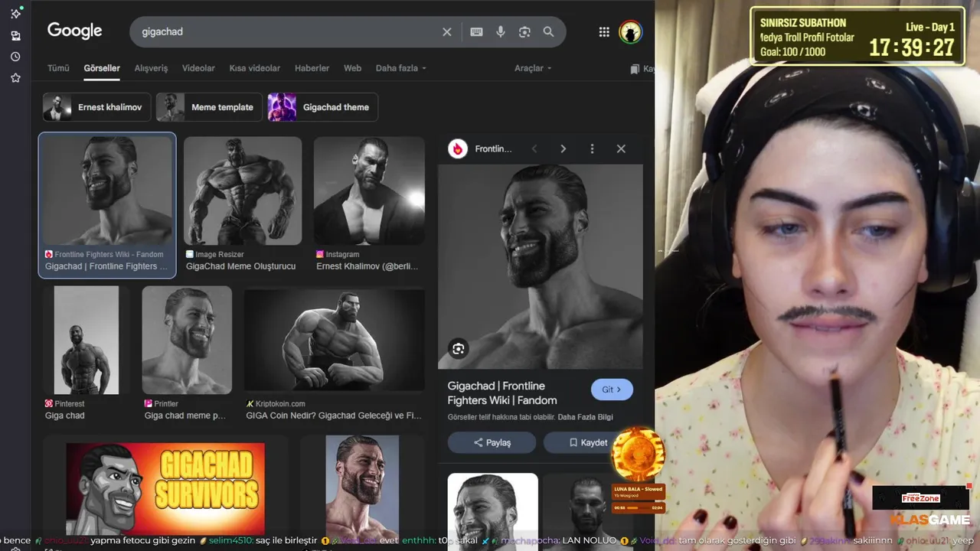Screen dimensions: 980x551
Task: Click GigaChad Meme Oluşturucu caption text
Action: (x=240, y=266)
